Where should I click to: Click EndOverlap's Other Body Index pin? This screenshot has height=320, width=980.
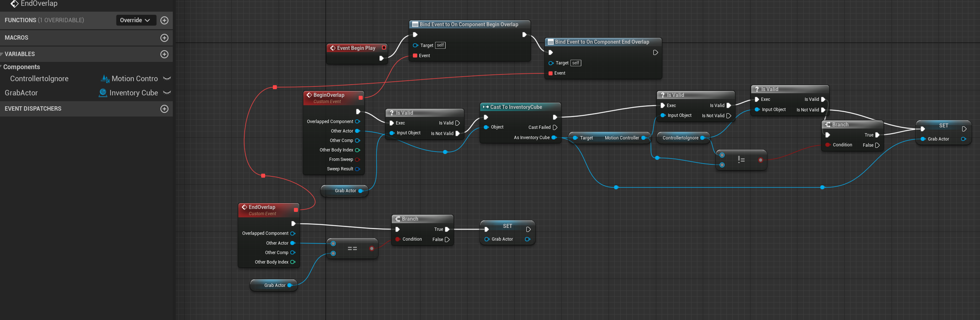pos(293,262)
